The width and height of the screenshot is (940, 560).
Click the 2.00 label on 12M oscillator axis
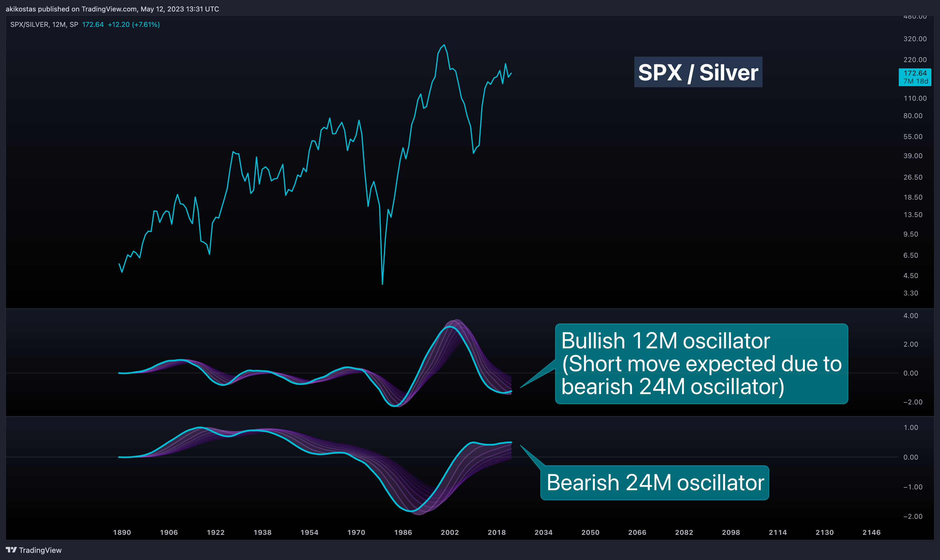[911, 344]
